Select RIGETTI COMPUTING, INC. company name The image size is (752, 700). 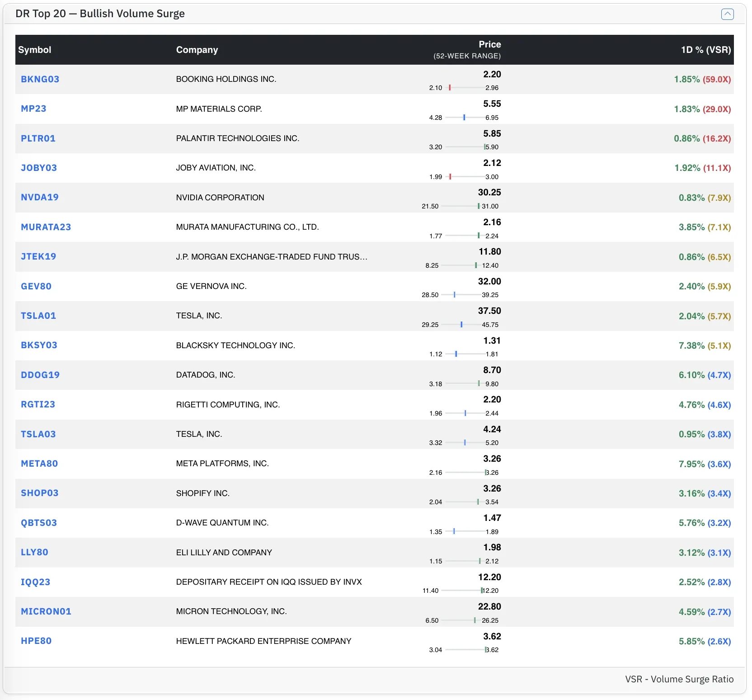point(228,405)
